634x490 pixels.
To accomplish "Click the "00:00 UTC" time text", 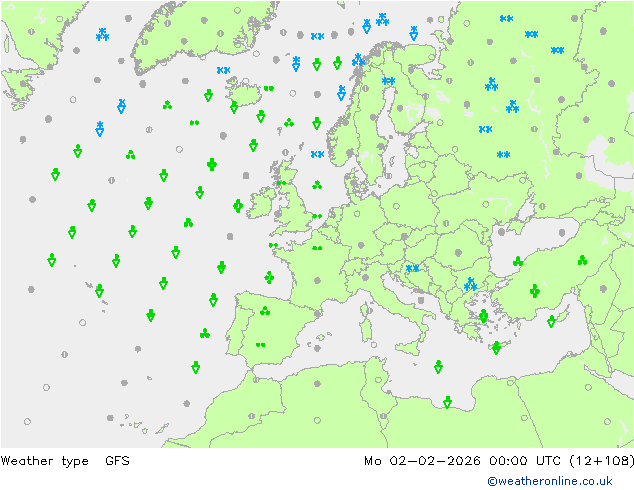I will 525,460.
